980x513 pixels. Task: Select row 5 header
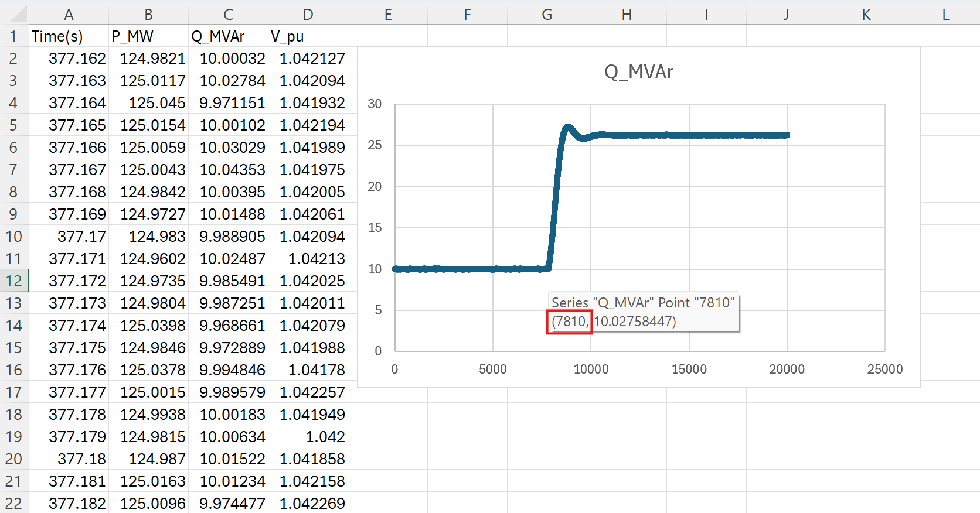pyautogui.click(x=14, y=125)
